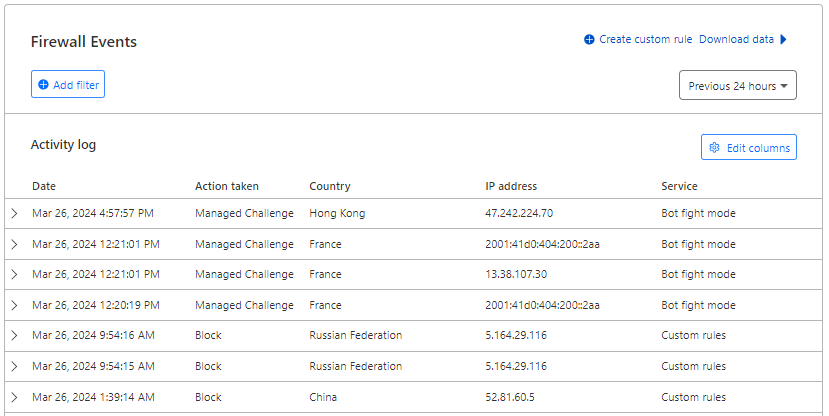The height and width of the screenshot is (416, 829).
Task: Select the Action taken column header
Action: [227, 186]
